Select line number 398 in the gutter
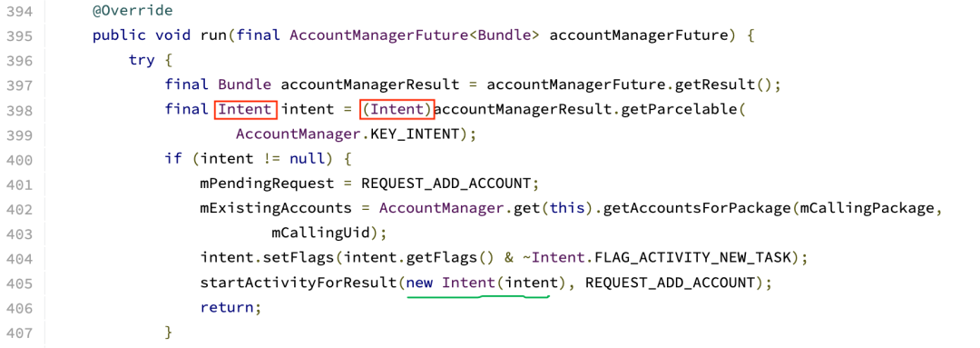 [19, 110]
